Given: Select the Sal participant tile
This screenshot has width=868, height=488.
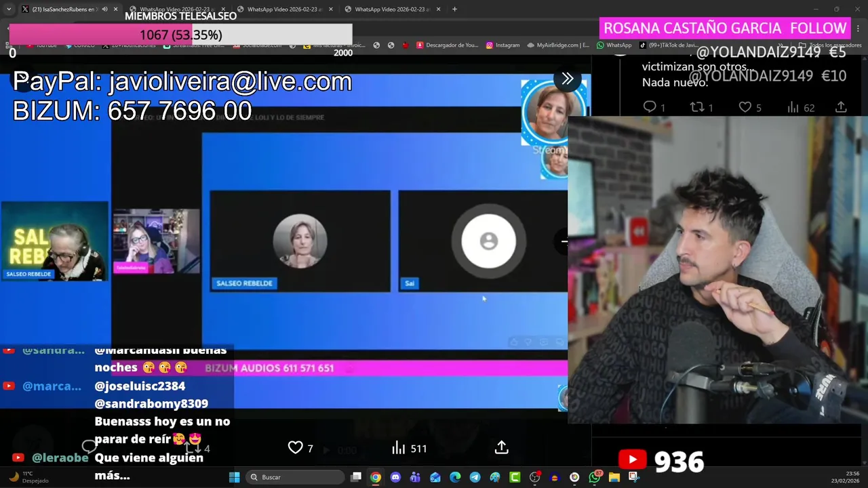Looking at the screenshot, I should [x=483, y=241].
